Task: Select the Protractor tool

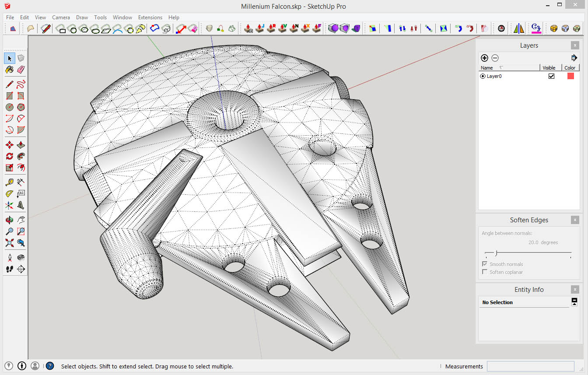Action: pos(10,194)
